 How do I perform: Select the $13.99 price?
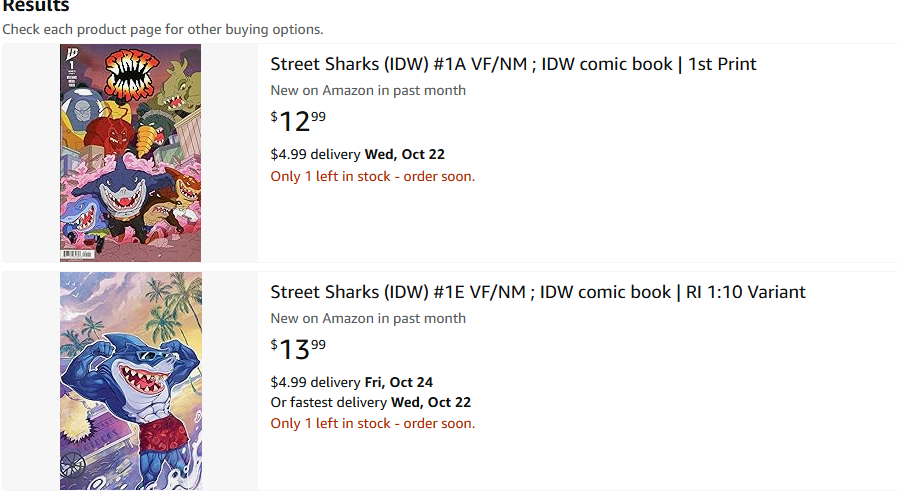pos(298,349)
